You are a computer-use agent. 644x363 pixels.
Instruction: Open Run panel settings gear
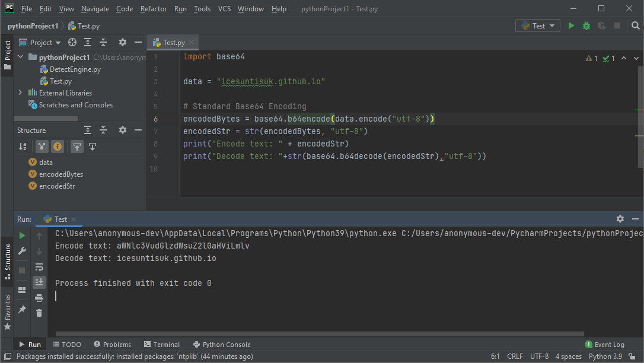click(620, 219)
